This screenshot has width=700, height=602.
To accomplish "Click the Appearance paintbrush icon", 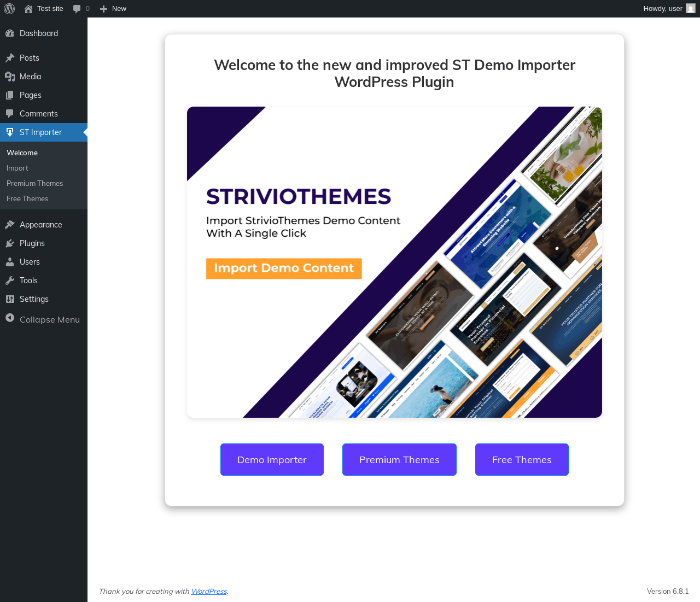I will coord(10,225).
